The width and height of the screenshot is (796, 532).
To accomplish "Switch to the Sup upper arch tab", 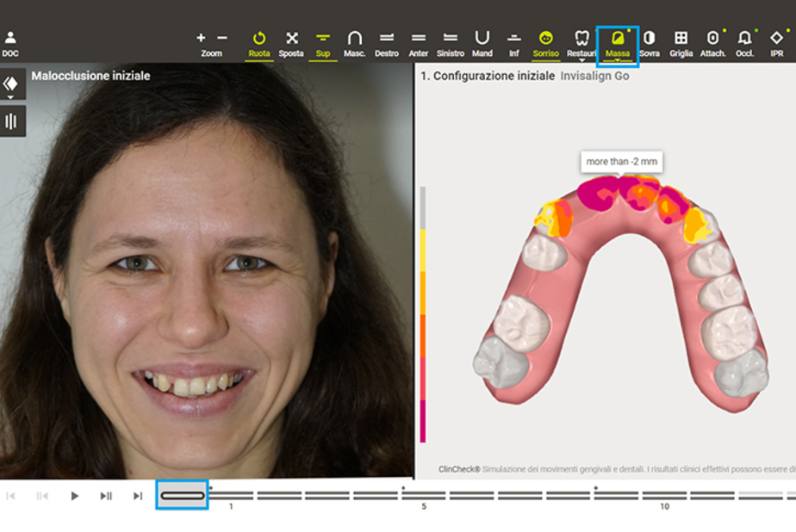I will click(322, 39).
